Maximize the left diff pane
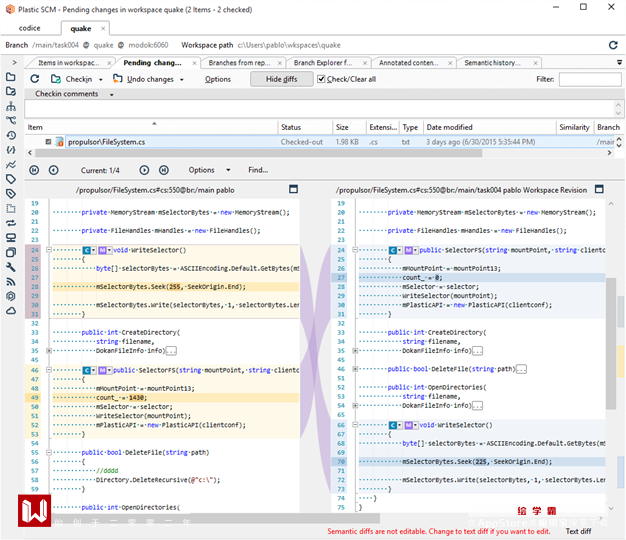Screen dimensions: 626x540 (x=293, y=189)
